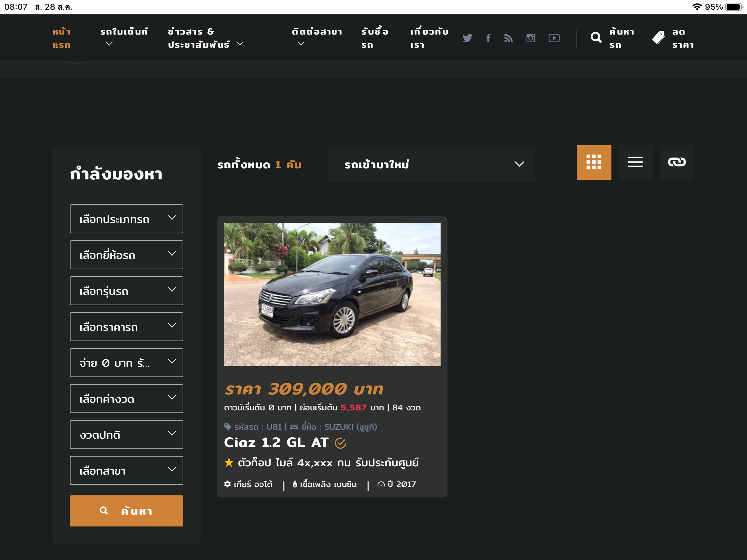Open the Twitter social link icon

tap(467, 38)
